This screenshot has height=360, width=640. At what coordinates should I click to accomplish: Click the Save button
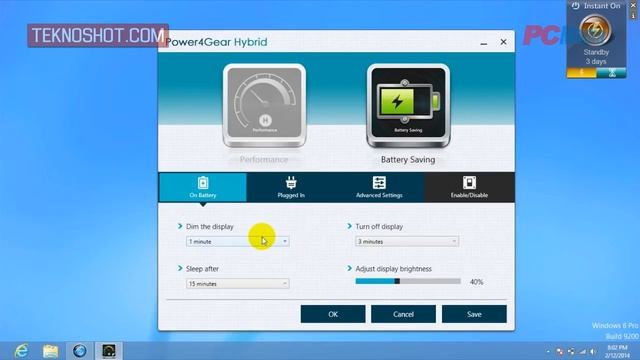coord(474,314)
